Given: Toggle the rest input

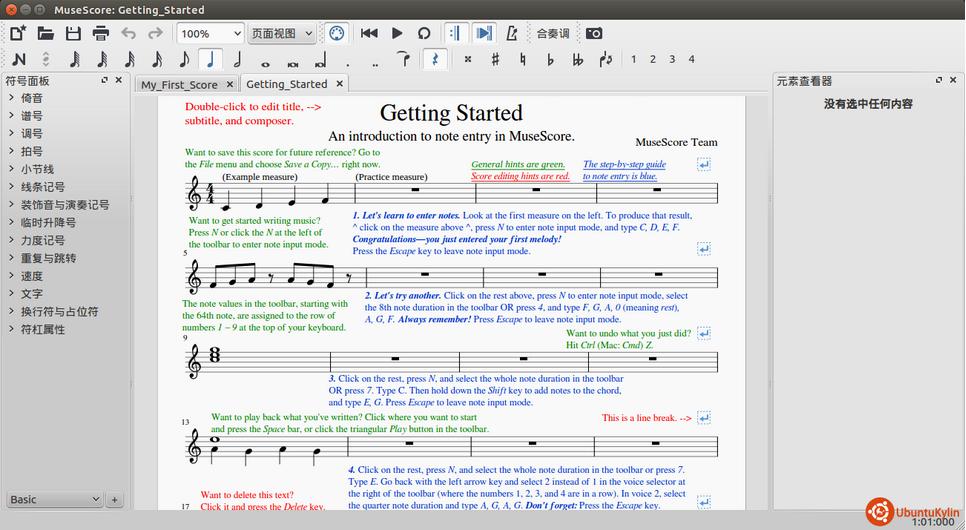Looking at the screenshot, I should (436, 59).
